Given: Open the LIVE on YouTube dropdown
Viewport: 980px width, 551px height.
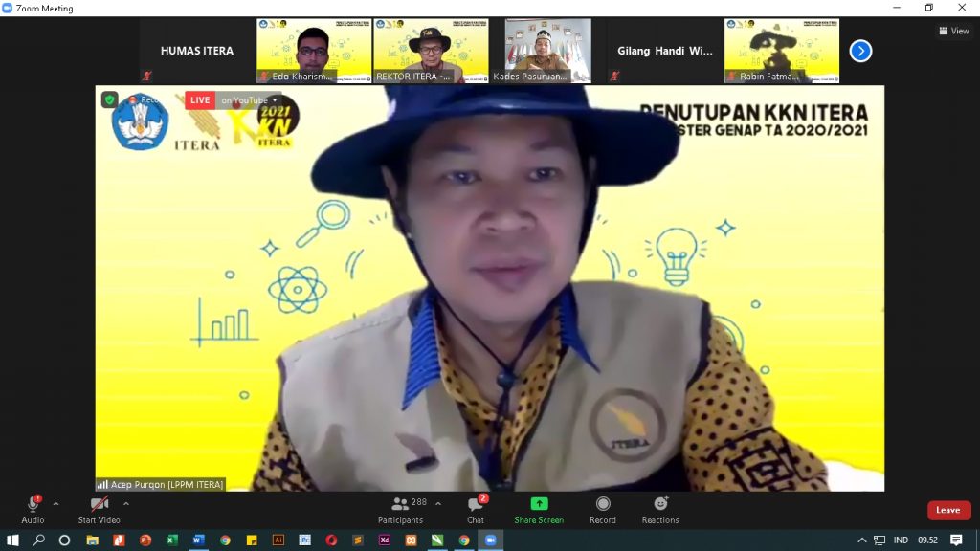Looking at the screenshot, I should tap(248, 99).
